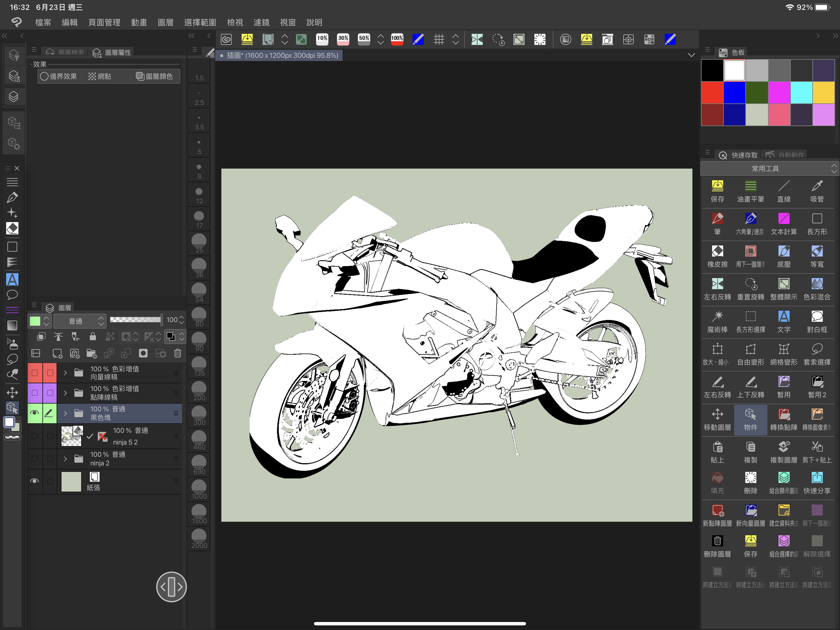Select brush size 200 preset
This screenshot has width=840, height=630.
pyautogui.click(x=199, y=392)
